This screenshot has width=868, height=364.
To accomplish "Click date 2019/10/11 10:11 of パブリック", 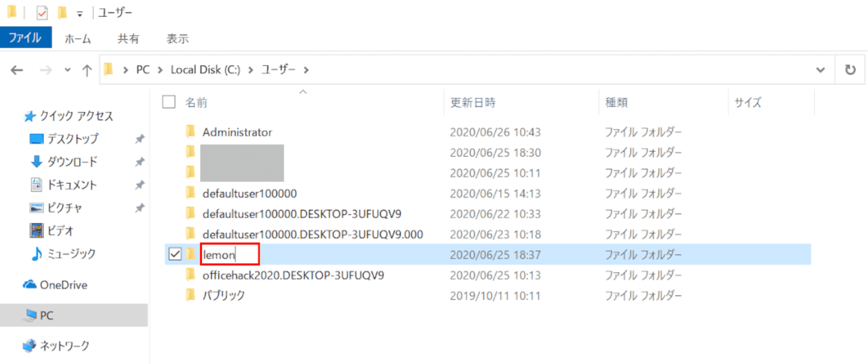I will (x=495, y=295).
